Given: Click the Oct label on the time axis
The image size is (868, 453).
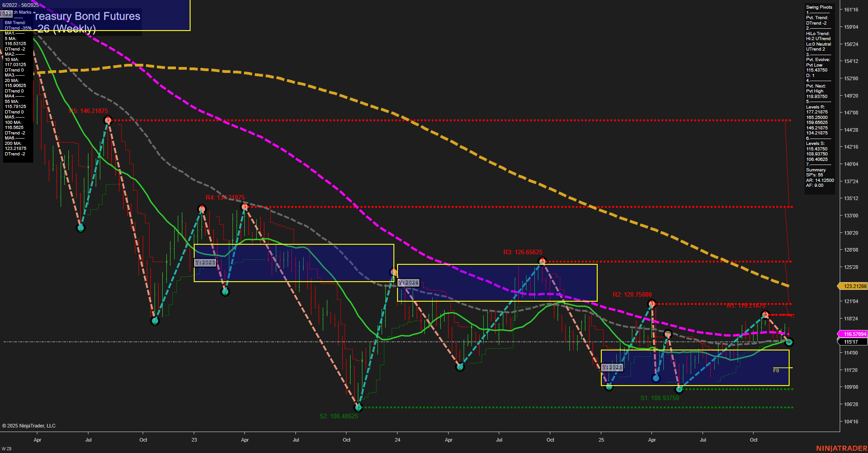Looking at the screenshot, I should coord(143,440).
